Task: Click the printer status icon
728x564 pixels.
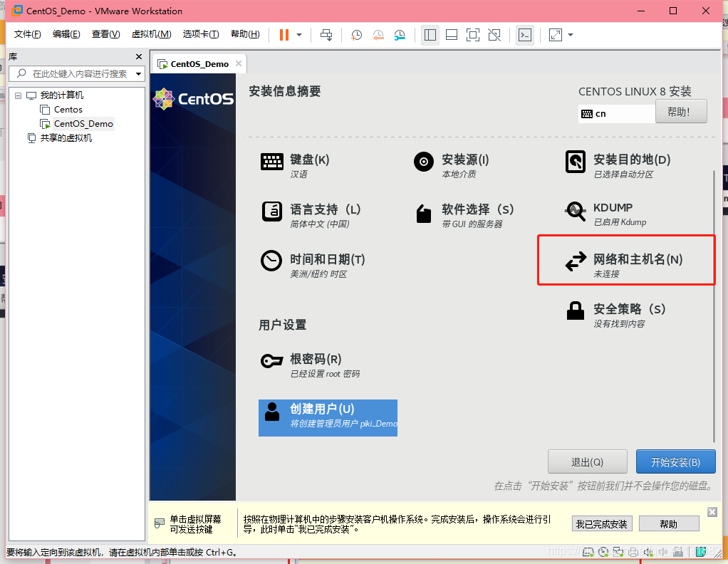Action: (x=633, y=551)
